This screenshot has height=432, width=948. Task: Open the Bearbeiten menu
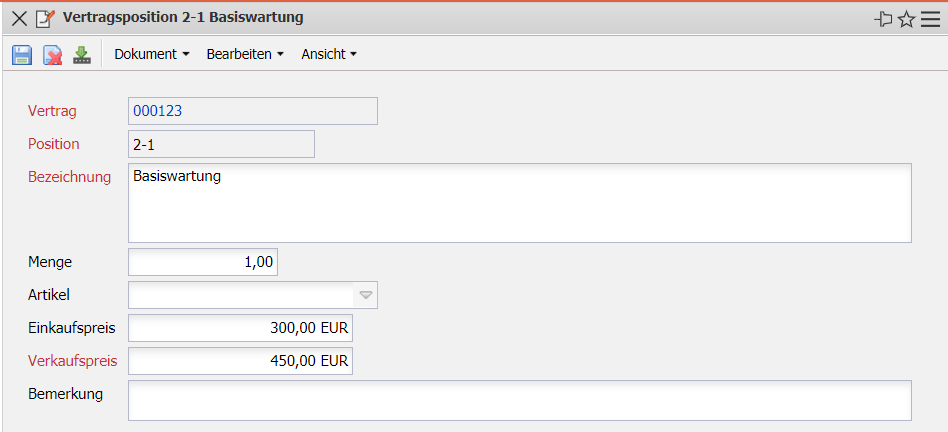(x=245, y=54)
